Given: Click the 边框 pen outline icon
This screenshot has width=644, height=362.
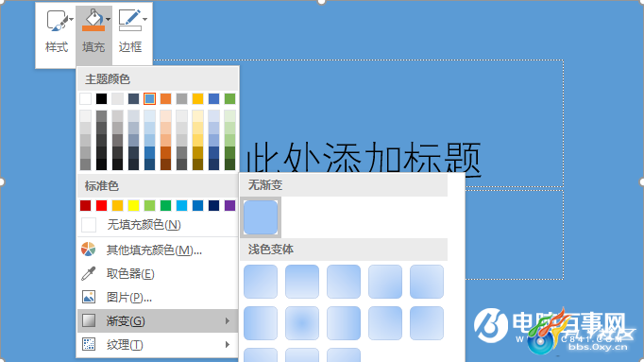Looking at the screenshot, I should click(x=129, y=20).
